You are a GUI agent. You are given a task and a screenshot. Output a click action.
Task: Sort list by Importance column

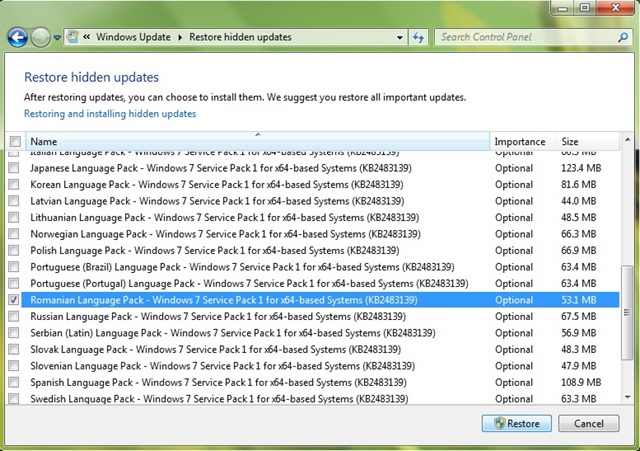click(x=523, y=141)
